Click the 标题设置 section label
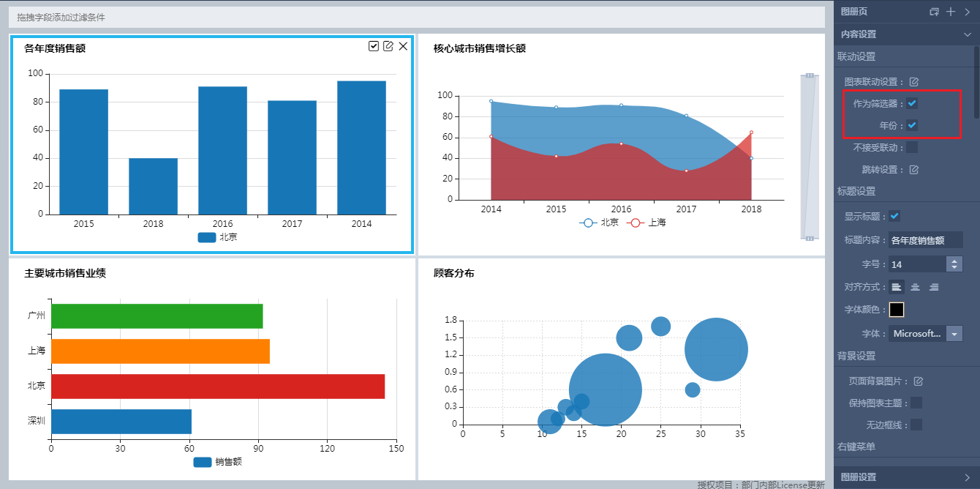 pyautogui.click(x=856, y=191)
